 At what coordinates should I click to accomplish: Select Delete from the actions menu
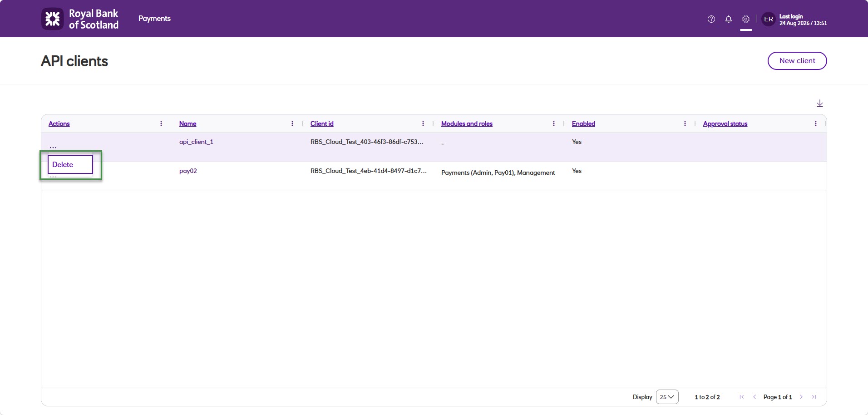[x=70, y=164]
